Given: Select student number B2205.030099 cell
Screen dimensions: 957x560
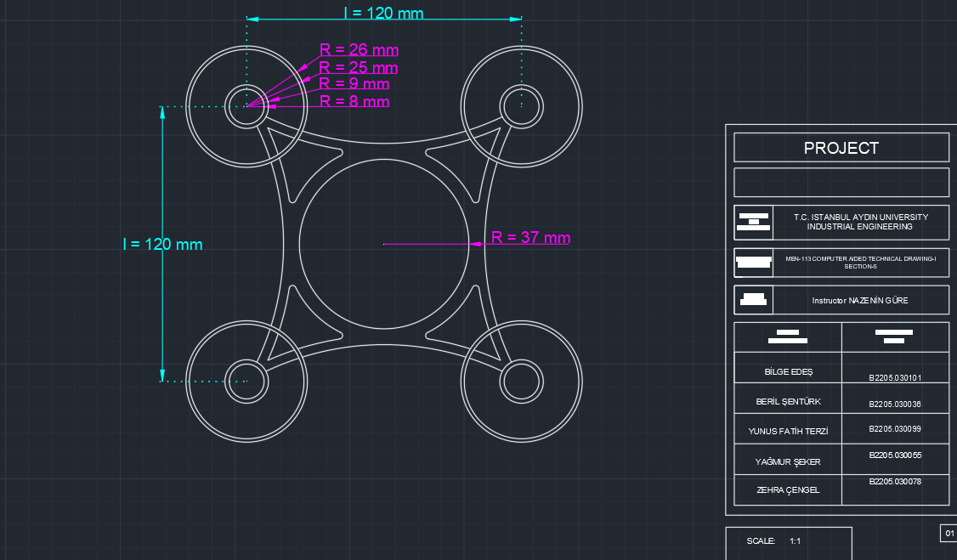Looking at the screenshot, I should point(893,430).
